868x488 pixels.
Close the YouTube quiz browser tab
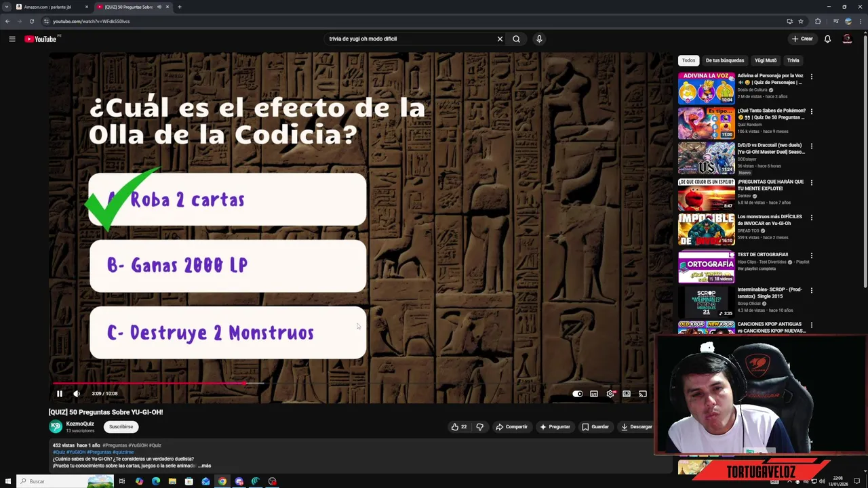[x=167, y=7]
